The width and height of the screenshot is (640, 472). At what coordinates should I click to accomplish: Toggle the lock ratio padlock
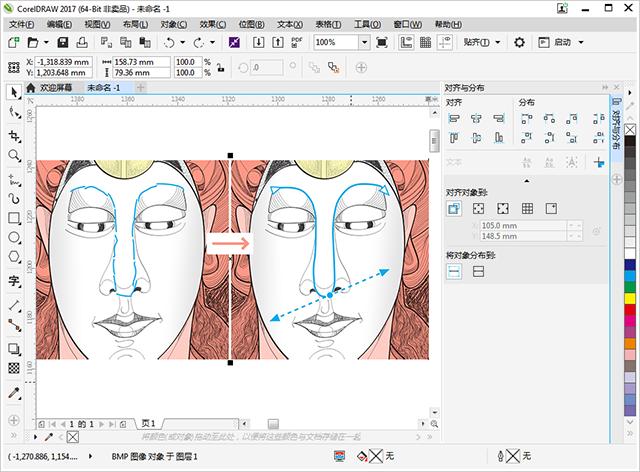click(221, 67)
